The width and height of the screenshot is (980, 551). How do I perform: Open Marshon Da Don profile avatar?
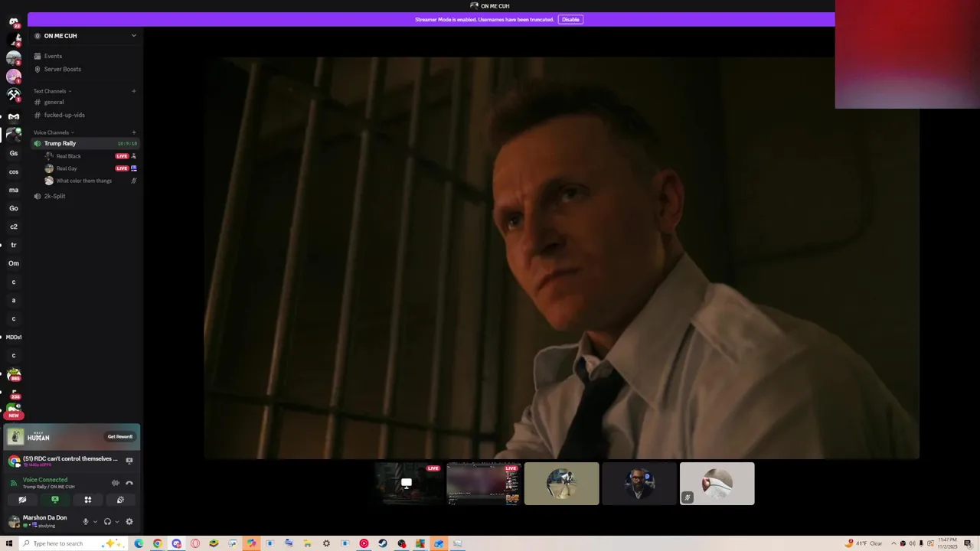[x=14, y=521]
